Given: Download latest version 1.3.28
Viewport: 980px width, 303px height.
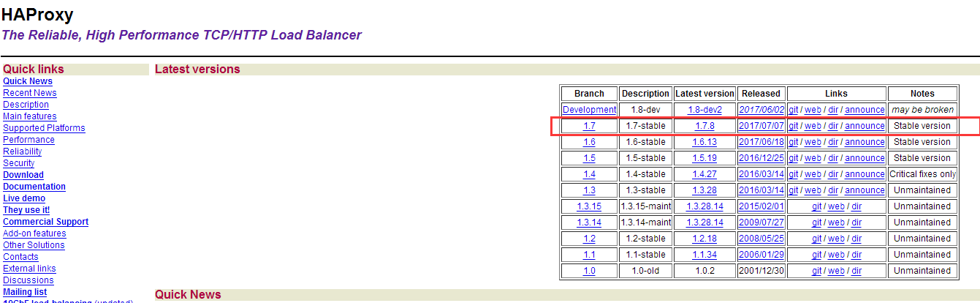Looking at the screenshot, I should pos(704,190).
